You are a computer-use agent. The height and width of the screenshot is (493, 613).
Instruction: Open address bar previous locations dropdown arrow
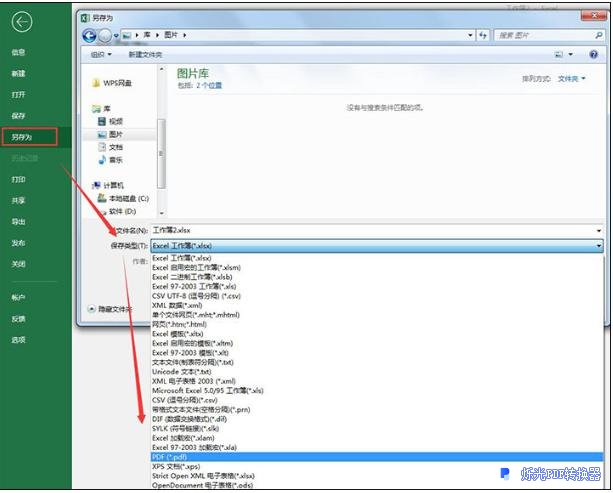470,36
